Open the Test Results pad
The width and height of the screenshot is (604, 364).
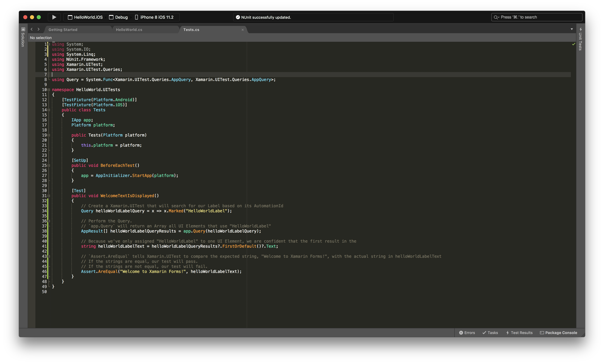tap(519, 333)
